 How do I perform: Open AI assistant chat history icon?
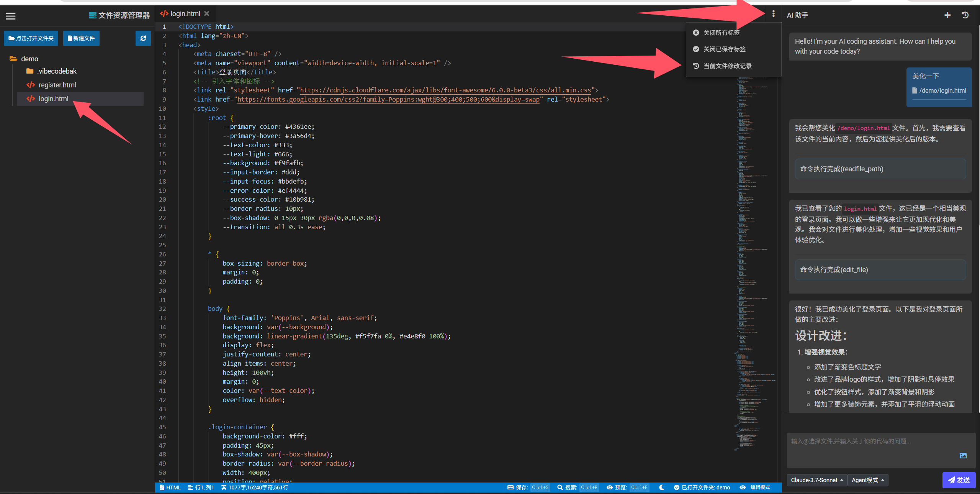point(965,15)
